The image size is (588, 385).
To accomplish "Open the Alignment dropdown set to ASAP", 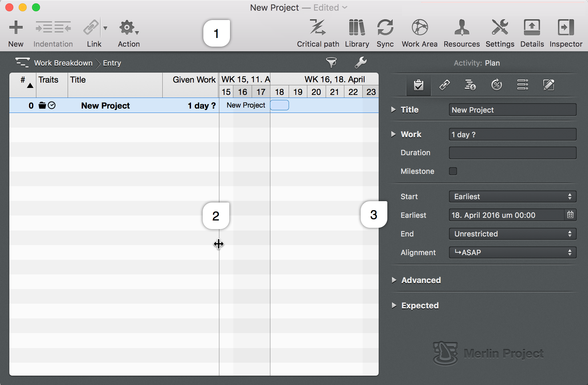I will coord(512,252).
